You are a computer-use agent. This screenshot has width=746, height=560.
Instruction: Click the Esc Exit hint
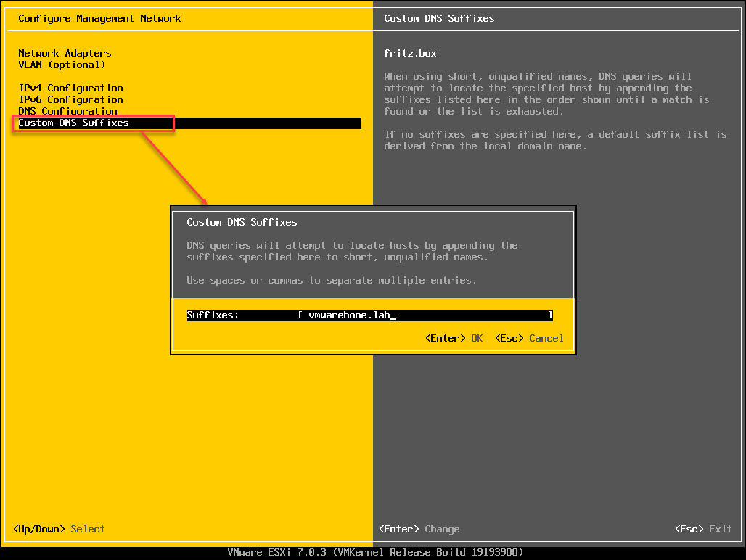703,529
